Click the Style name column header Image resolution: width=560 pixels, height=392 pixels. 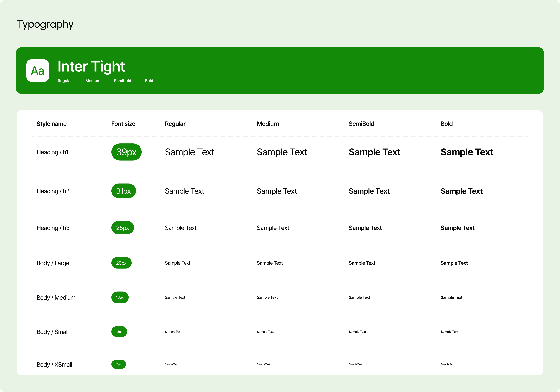51,124
